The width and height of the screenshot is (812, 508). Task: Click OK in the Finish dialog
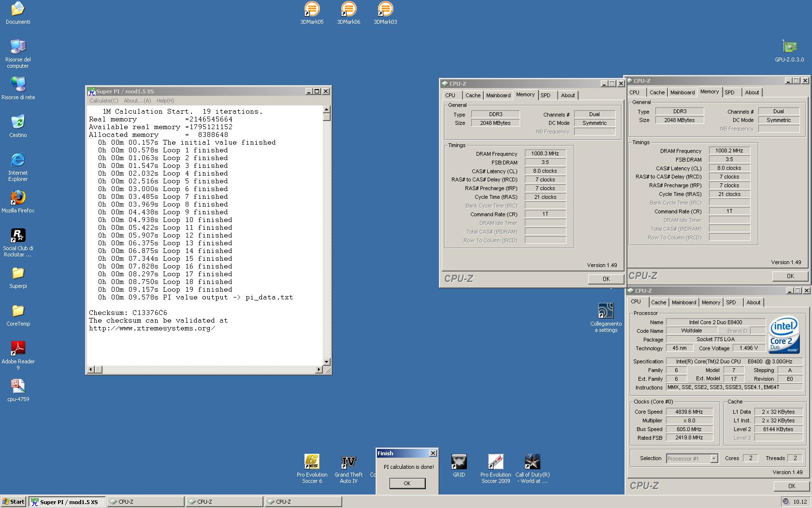click(407, 483)
